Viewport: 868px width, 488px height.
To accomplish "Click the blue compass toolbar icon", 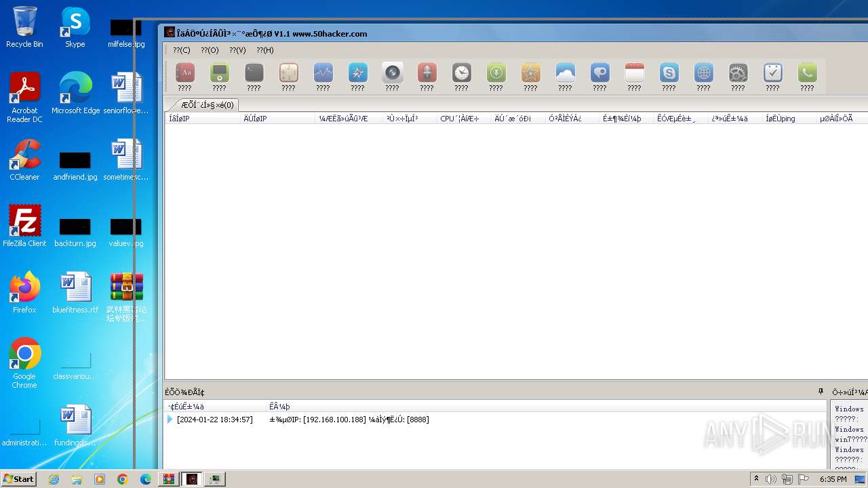I will [x=357, y=73].
